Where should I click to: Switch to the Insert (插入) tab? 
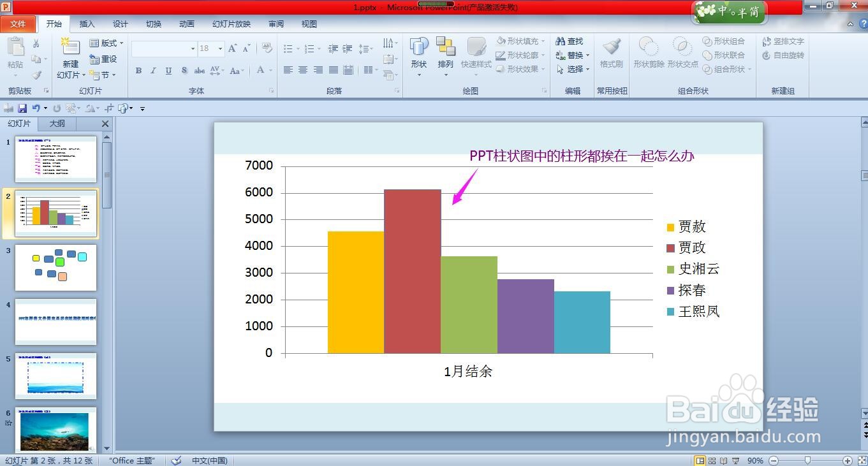coord(87,24)
